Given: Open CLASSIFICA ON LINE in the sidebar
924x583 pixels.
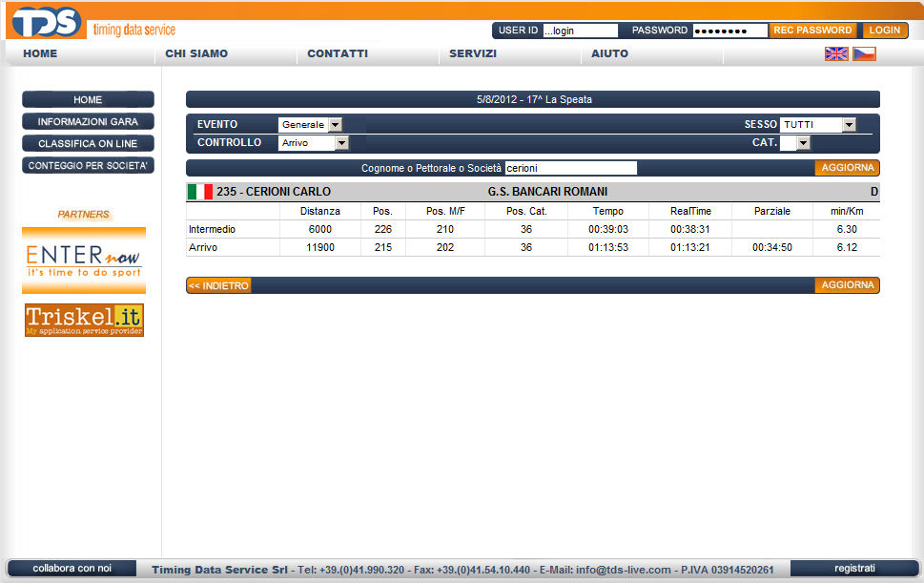Looking at the screenshot, I should coord(88,143).
